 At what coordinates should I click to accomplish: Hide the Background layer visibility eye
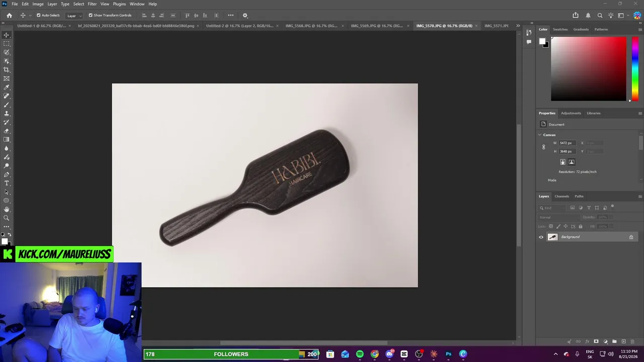point(541,237)
